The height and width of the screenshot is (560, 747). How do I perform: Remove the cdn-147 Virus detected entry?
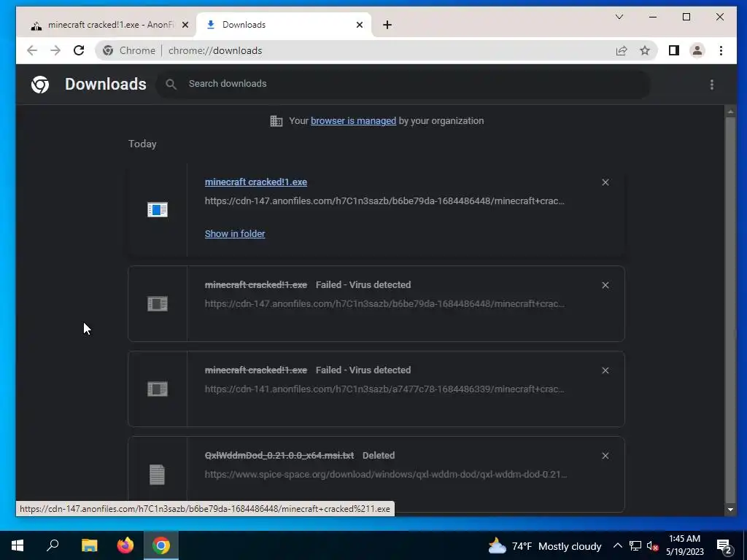pos(605,285)
